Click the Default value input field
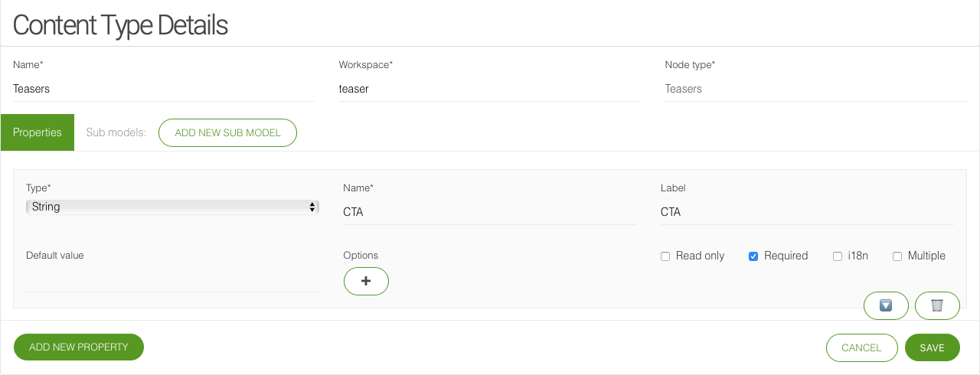The height and width of the screenshot is (375, 980). (172, 280)
